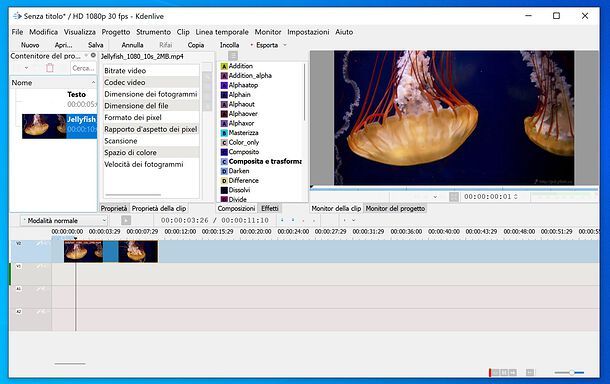The height and width of the screenshot is (384, 610).
Task: Click the Copia toolbar button
Action: click(196, 45)
